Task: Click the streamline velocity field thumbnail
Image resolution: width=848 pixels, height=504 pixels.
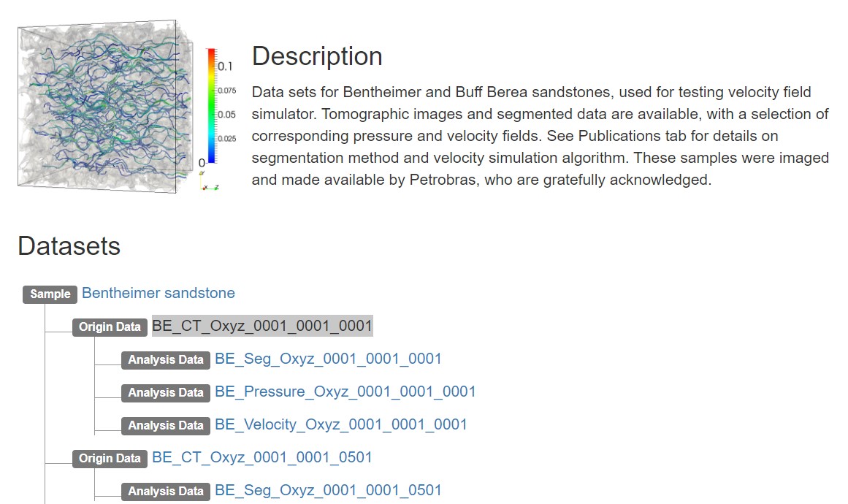Action: click(105, 107)
